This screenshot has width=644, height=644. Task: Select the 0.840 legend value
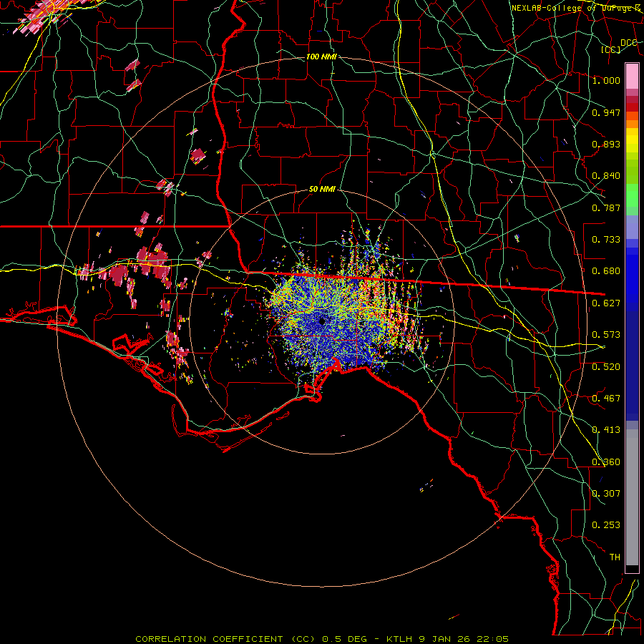[x=606, y=176]
